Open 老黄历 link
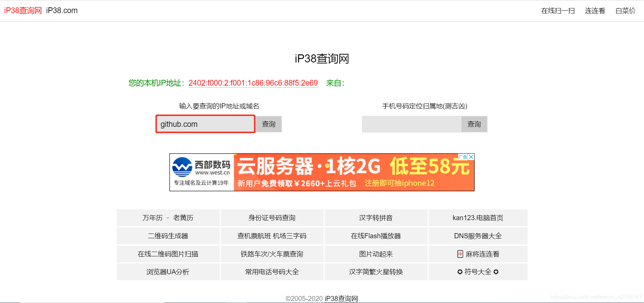 click(x=183, y=218)
